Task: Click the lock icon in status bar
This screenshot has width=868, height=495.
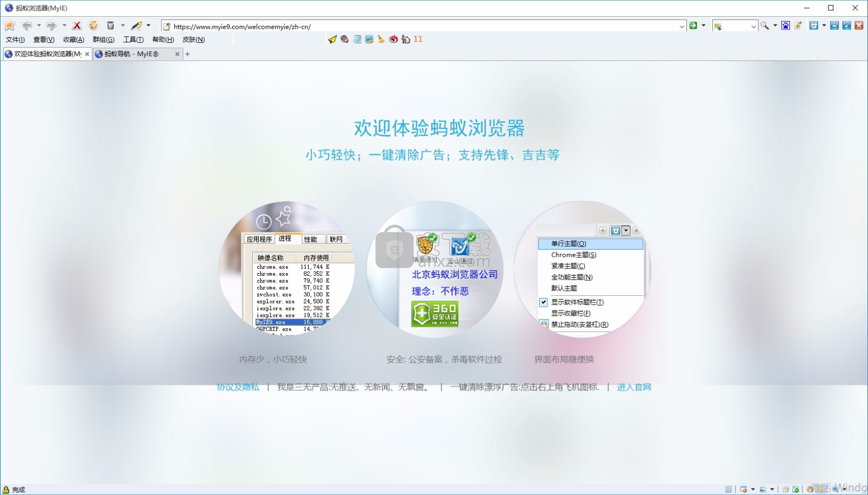Action: [x=6, y=489]
